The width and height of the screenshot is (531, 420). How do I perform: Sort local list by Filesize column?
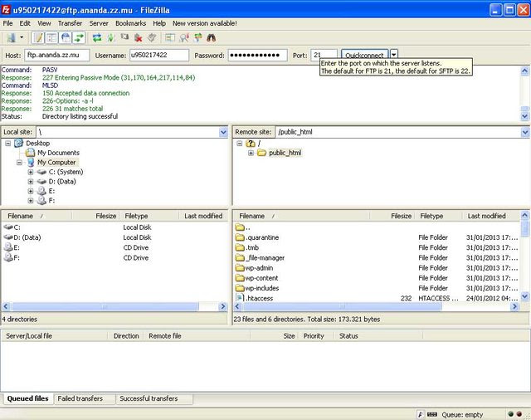pos(95,216)
